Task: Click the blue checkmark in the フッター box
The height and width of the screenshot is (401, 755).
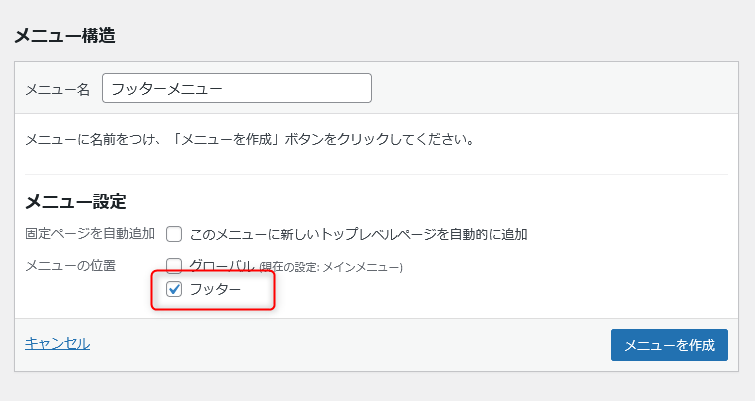Action: coord(174,290)
